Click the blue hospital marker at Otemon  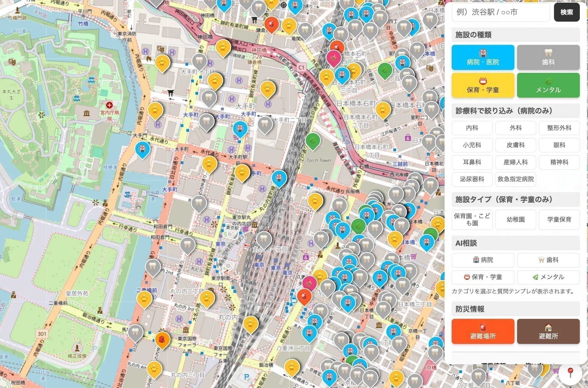(x=142, y=149)
